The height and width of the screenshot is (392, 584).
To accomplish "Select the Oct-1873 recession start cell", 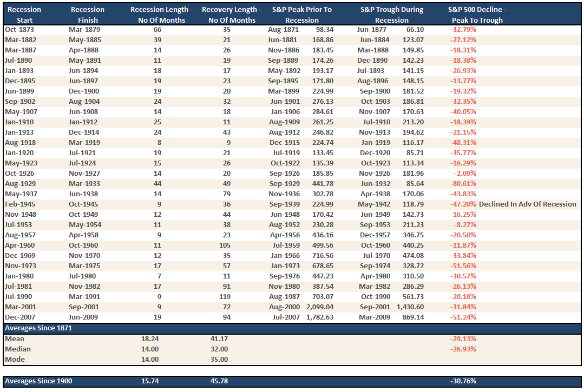I will [x=19, y=30].
